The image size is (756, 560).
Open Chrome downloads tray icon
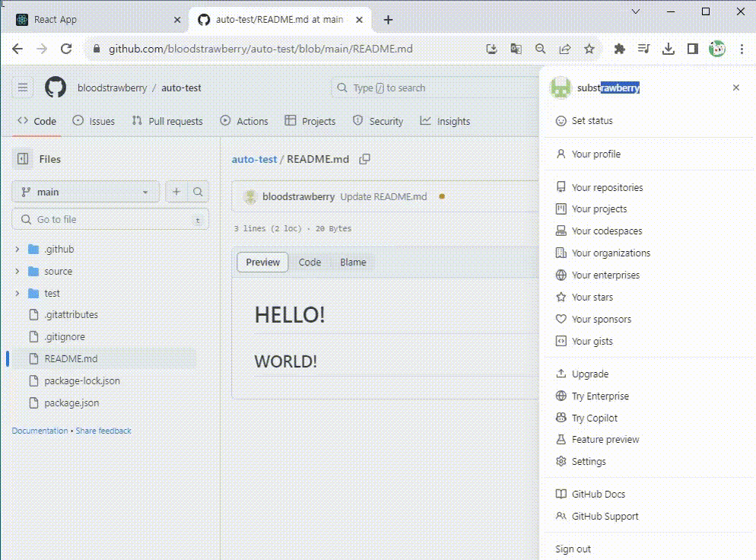pyautogui.click(x=669, y=49)
